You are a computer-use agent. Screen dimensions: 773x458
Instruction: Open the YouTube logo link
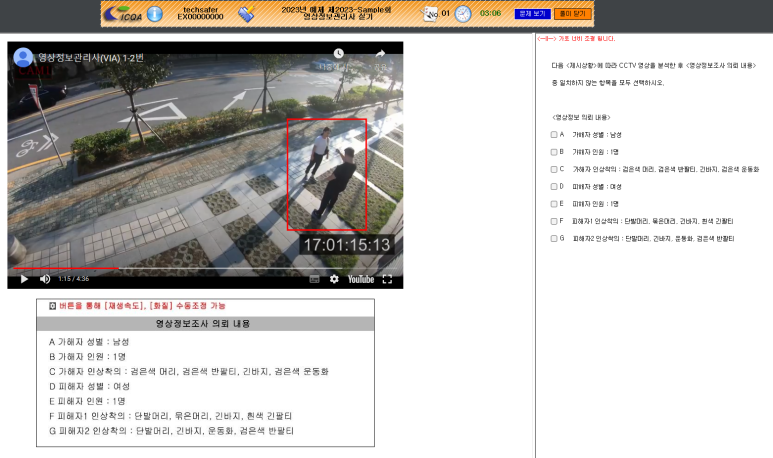point(361,279)
